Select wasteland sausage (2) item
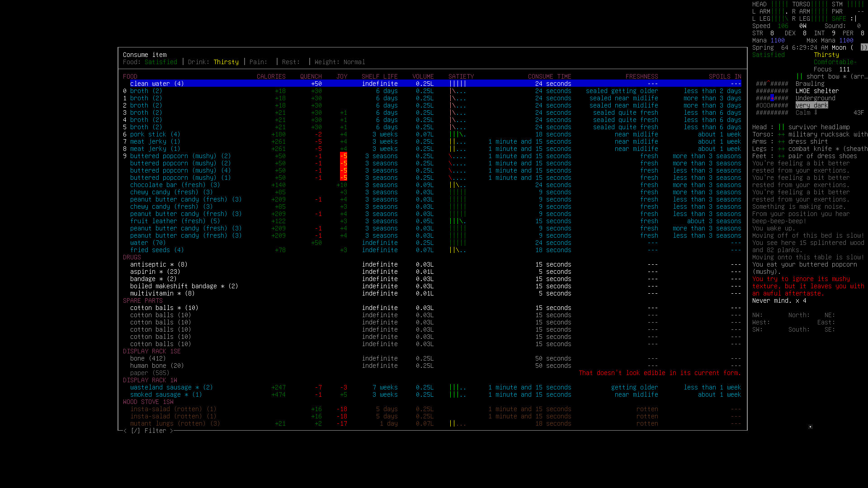This screenshot has height=488, width=868. coord(171,387)
